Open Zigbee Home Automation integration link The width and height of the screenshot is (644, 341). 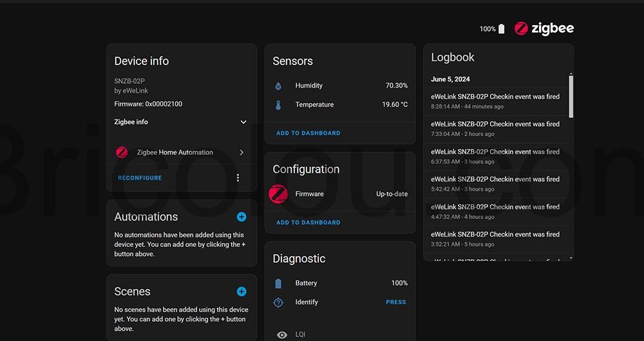coord(180,153)
